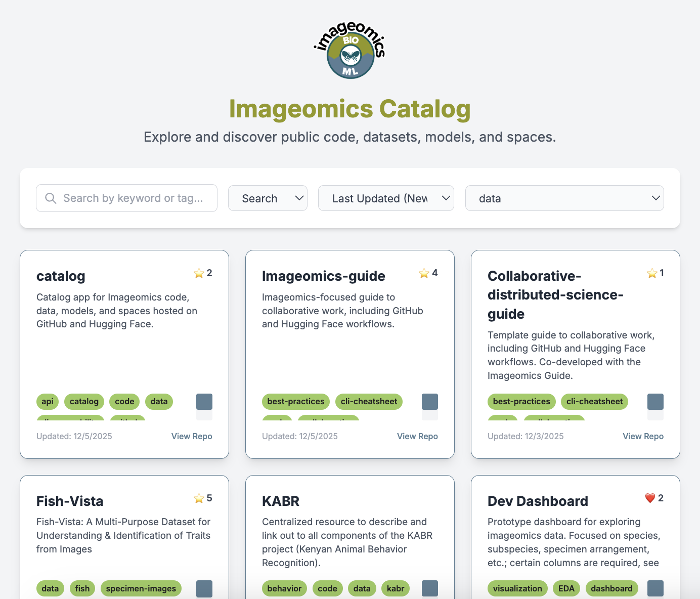Click View Repo on the Imageomics-guide card
Image resolution: width=700 pixels, height=599 pixels.
(x=417, y=436)
